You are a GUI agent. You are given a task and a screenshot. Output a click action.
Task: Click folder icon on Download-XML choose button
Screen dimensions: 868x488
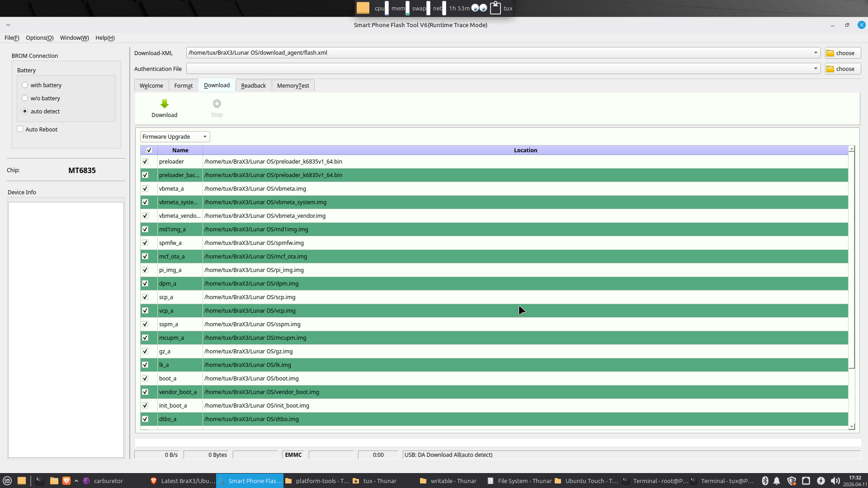tap(830, 53)
